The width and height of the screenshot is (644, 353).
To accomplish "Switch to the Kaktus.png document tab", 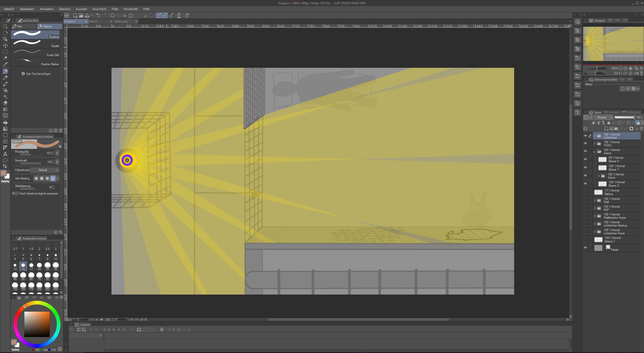I will [121, 21].
